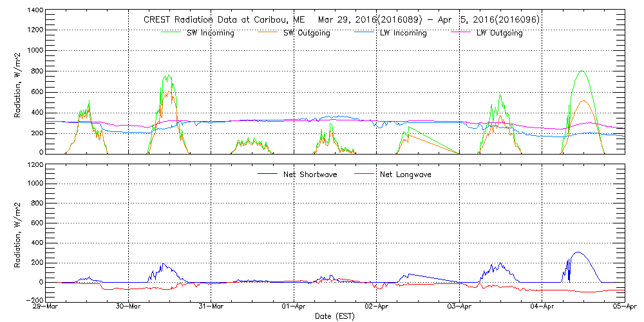The height and width of the screenshot is (322, 644).
Task: Click the chart title for Caribou, ME
Action: 341,20
